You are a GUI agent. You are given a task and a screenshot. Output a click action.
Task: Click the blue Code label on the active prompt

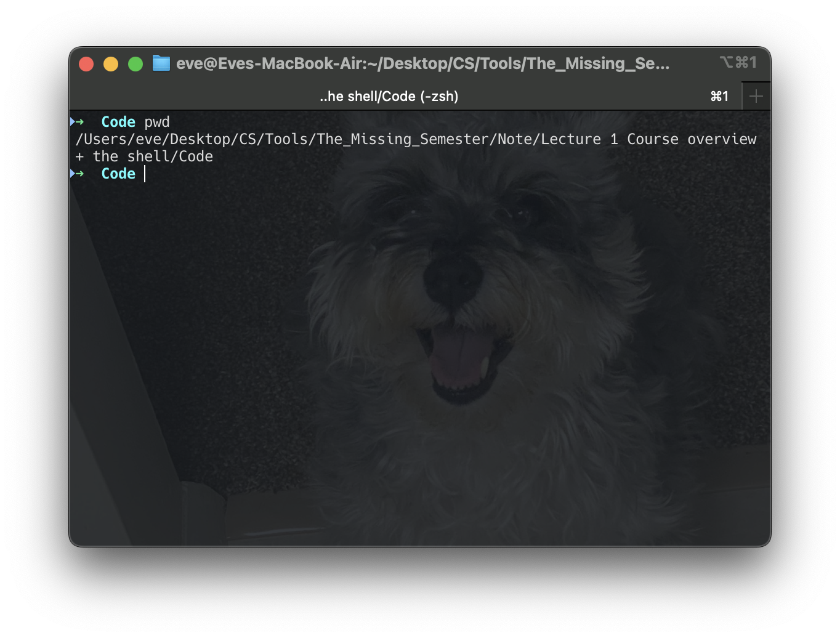click(118, 174)
